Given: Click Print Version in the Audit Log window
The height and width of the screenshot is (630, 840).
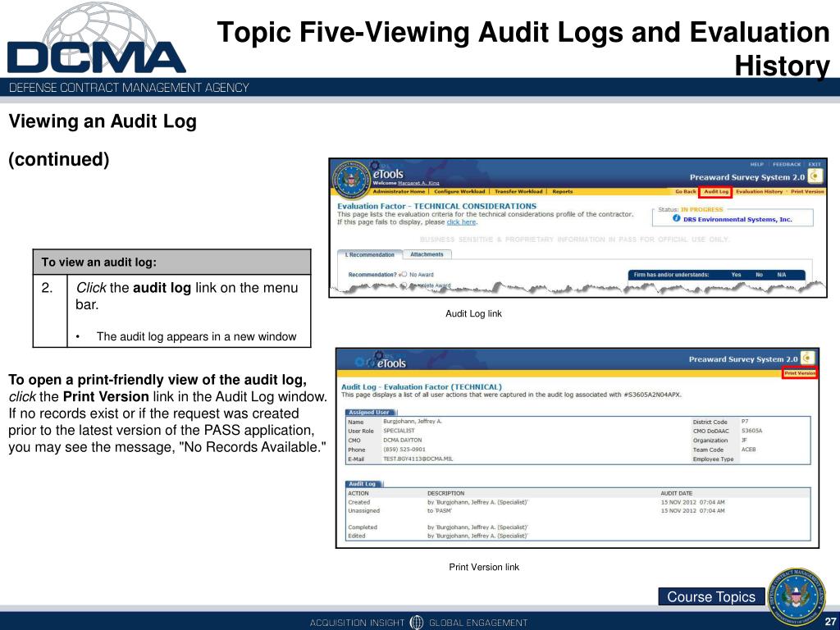Looking at the screenshot, I should click(799, 373).
